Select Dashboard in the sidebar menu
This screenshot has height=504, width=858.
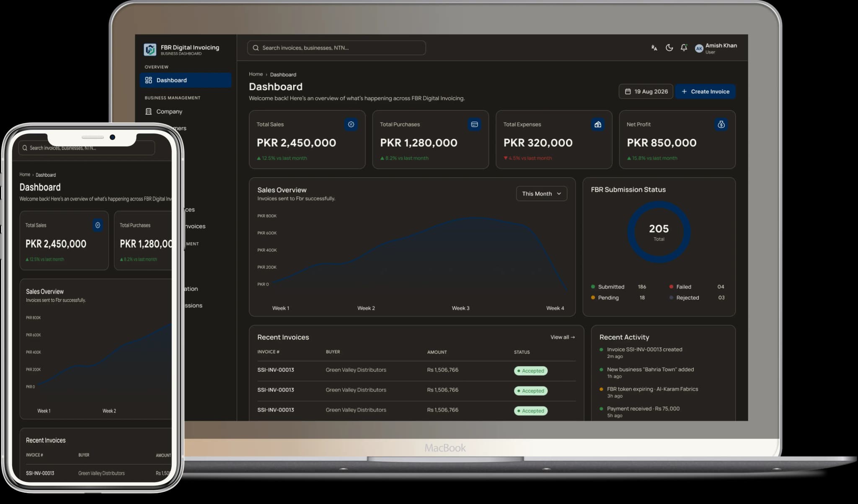coord(185,80)
